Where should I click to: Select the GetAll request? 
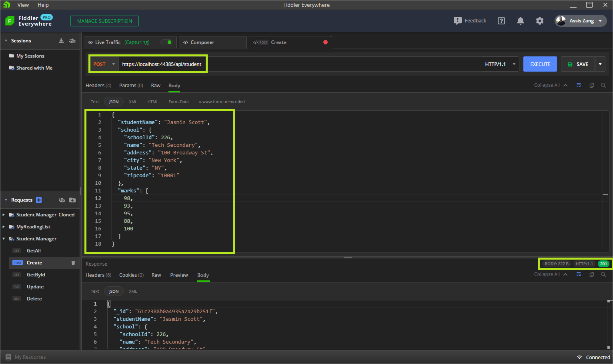(44, 251)
